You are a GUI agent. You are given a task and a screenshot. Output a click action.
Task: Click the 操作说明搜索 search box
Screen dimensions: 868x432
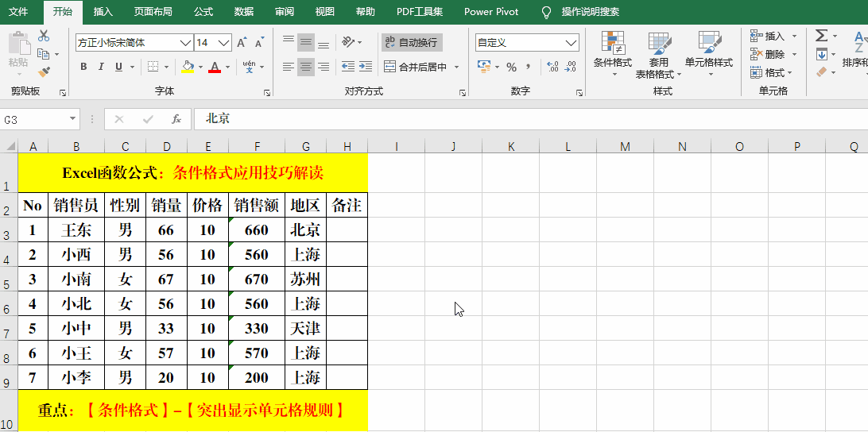click(590, 12)
